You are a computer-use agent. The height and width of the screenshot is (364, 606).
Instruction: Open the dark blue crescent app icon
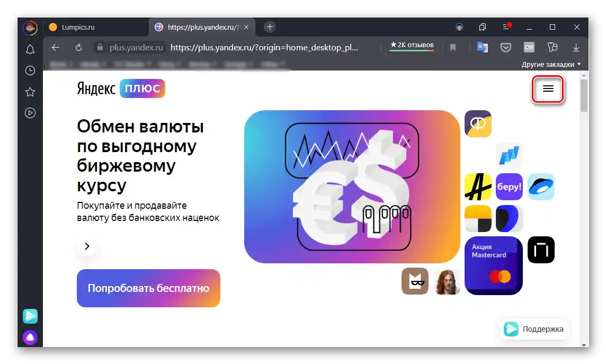(x=509, y=218)
